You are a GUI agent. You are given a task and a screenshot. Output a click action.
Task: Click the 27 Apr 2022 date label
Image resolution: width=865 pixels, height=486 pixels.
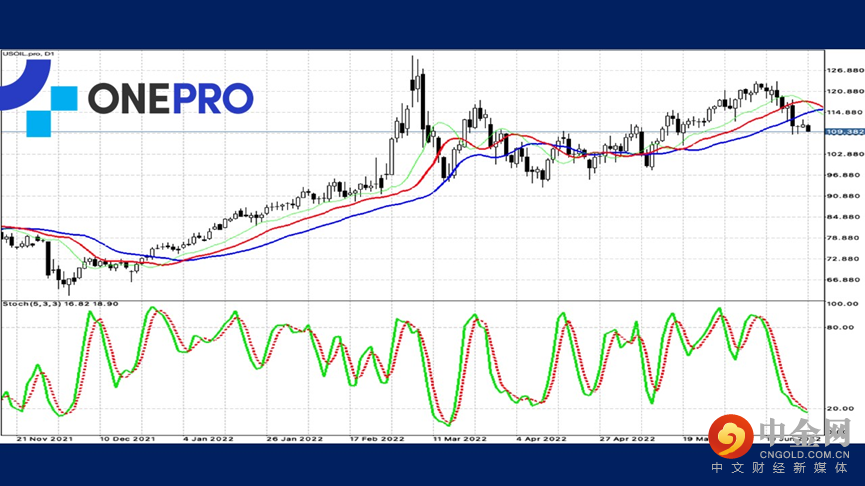[627, 439]
